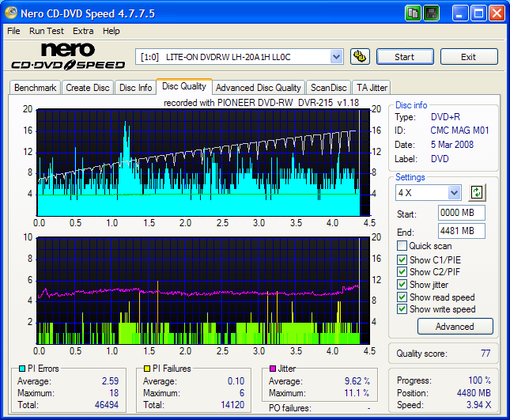Toggle the Show jitter checkbox
Image resolution: width=510 pixels, height=420 pixels.
[x=402, y=285]
